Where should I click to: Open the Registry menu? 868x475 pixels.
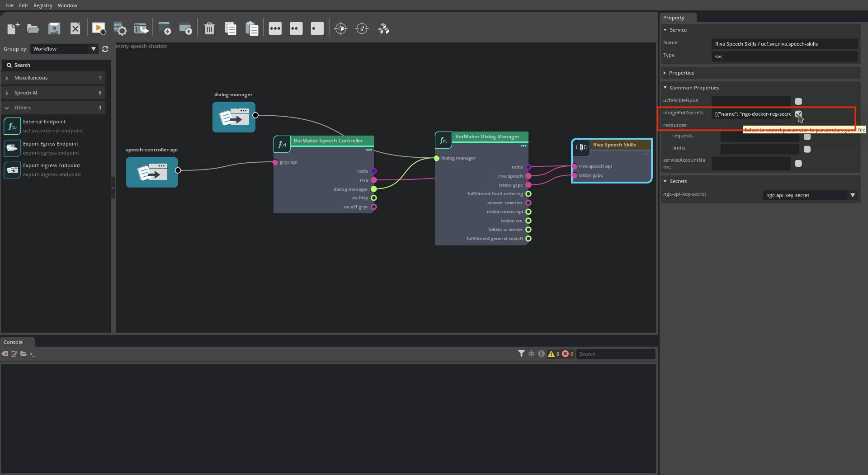42,5
